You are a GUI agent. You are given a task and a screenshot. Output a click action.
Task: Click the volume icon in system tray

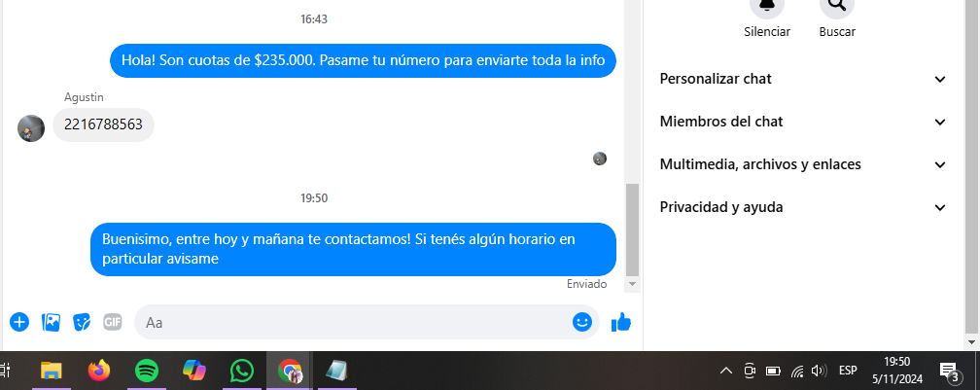819,372
